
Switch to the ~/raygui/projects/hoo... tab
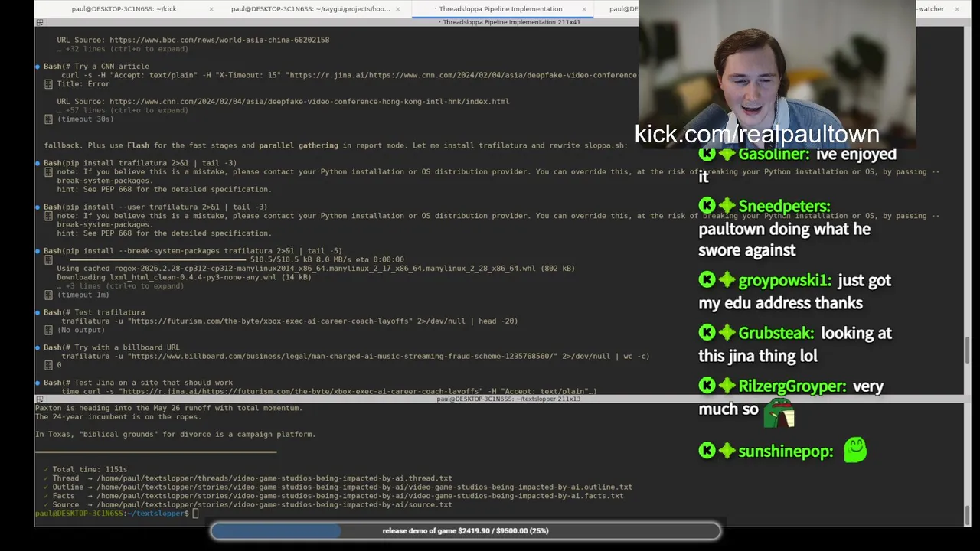pos(310,9)
